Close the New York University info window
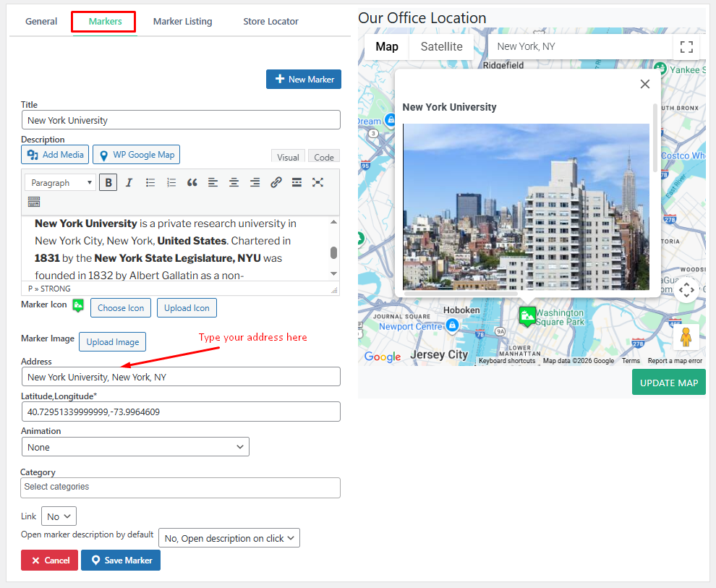The width and height of the screenshot is (716, 588). point(645,84)
